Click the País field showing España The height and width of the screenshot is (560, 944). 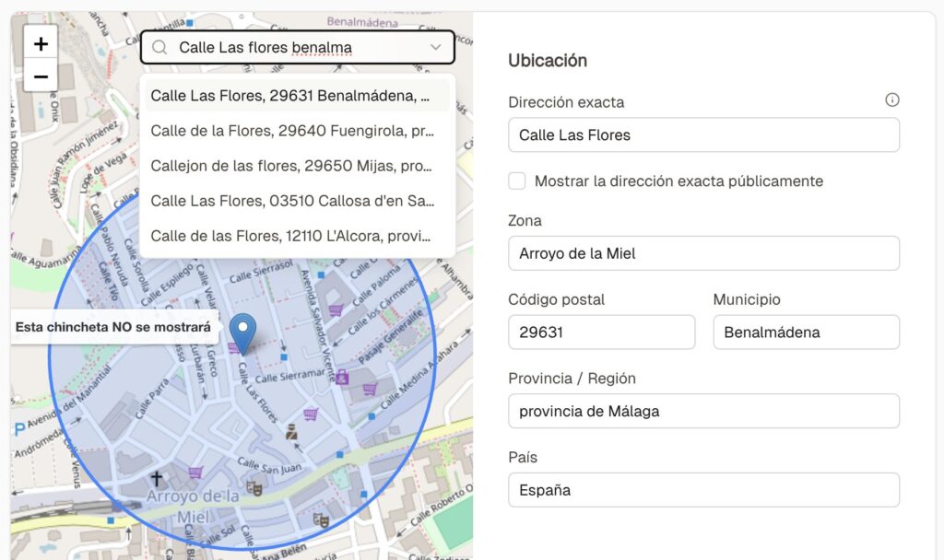(703, 490)
